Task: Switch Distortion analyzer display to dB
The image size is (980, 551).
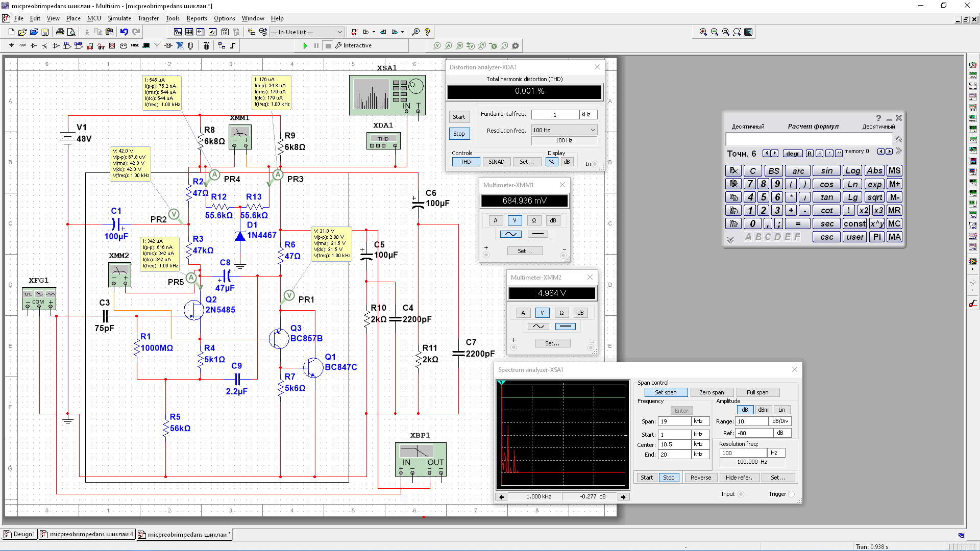Action: pos(567,162)
